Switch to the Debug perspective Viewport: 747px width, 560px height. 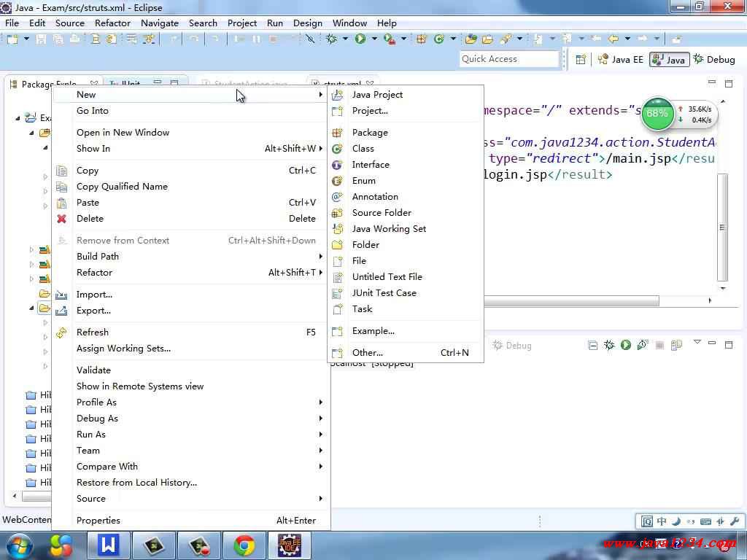[714, 60]
